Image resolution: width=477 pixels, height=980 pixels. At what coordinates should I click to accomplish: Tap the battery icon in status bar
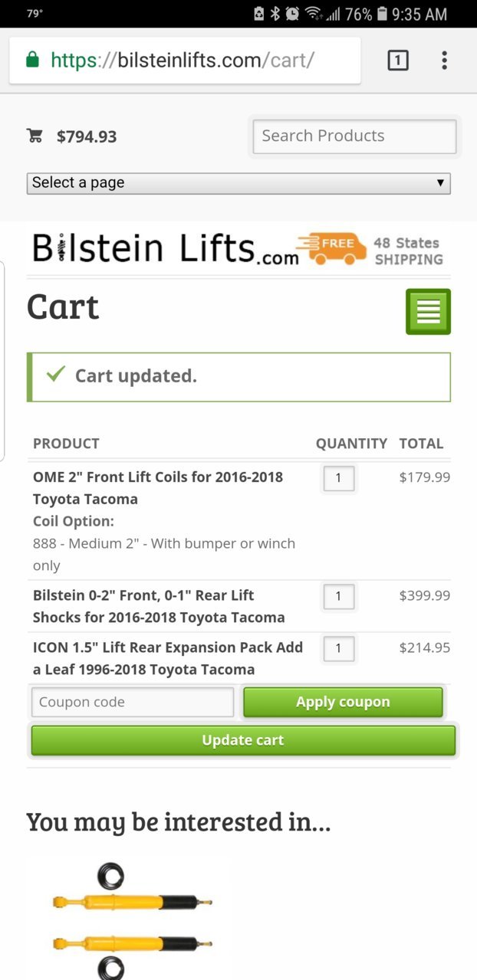(382, 14)
